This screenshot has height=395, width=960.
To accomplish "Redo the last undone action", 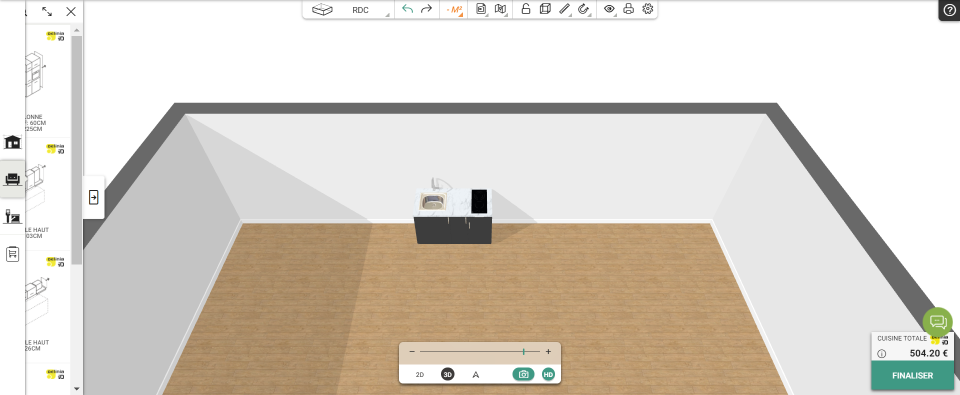I will tap(426, 9).
